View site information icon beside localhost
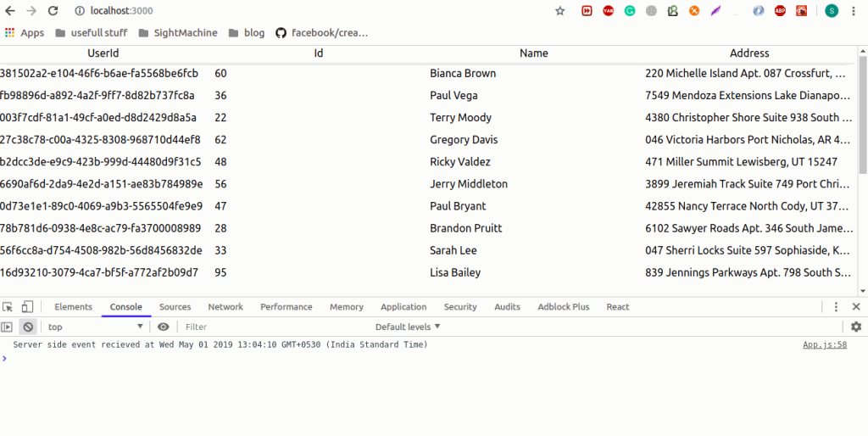868x436 pixels. coord(80,10)
